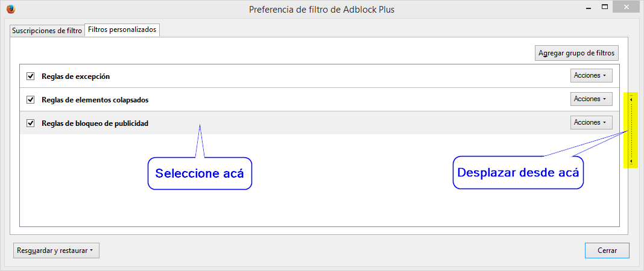This screenshot has width=644, height=271.
Task: Click the Agregar grupo de filtros button
Action: coord(576,54)
